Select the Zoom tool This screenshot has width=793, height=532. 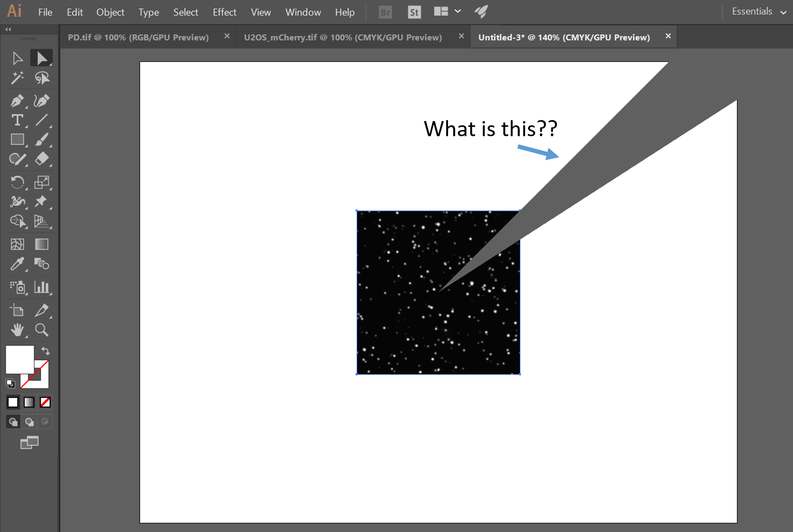click(42, 330)
